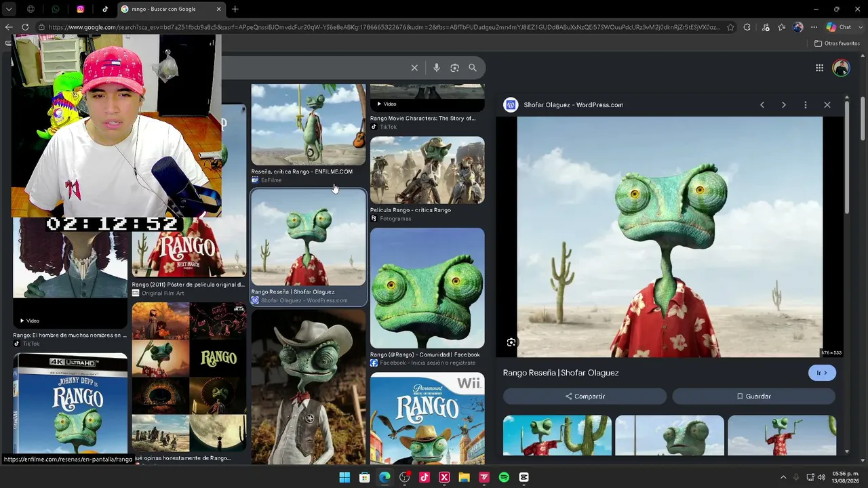Screen dimensions: 868x488
Task: Select the third related image under Guardar
Action: pyautogui.click(x=782, y=435)
